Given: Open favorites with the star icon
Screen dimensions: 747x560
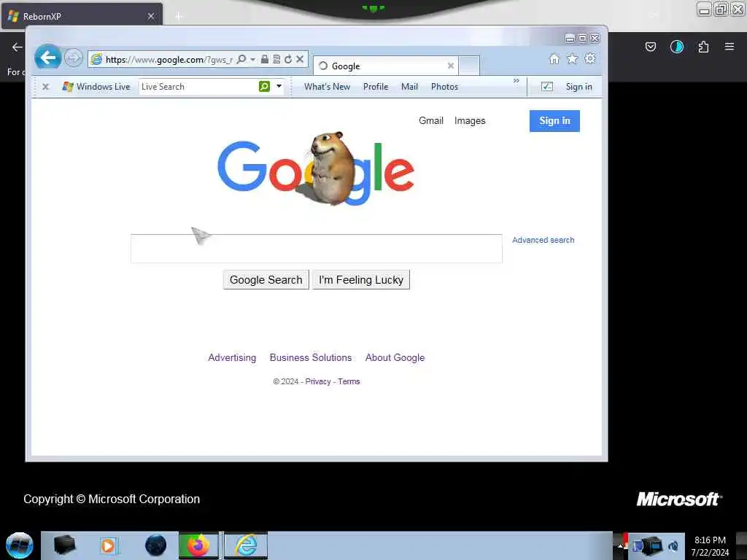Looking at the screenshot, I should 572,58.
